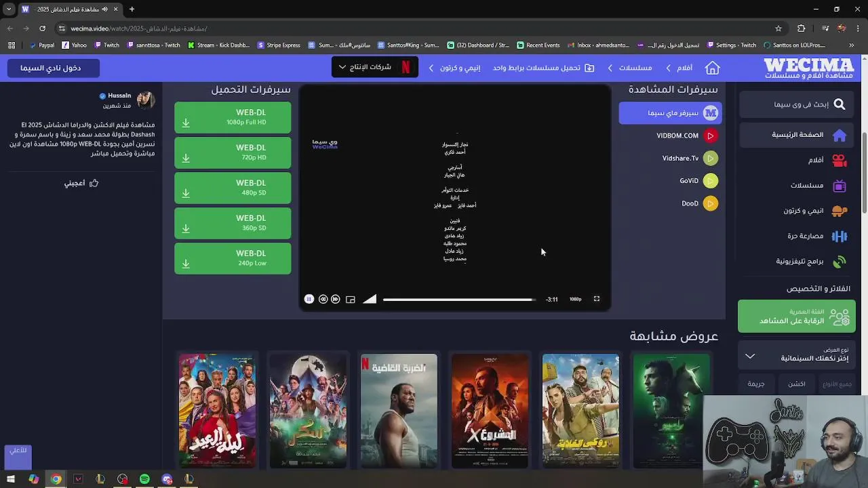
Task: Click the Netflix N logo in navbar
Action: click(x=406, y=67)
